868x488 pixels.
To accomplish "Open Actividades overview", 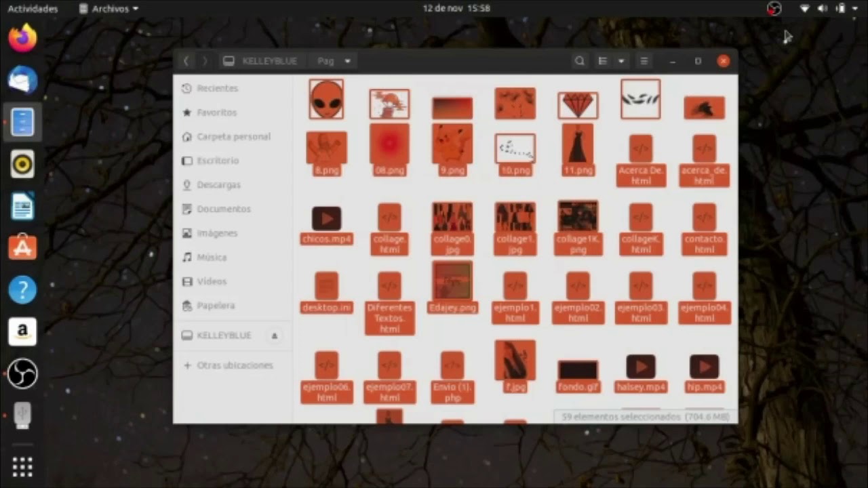I will 33,9.
